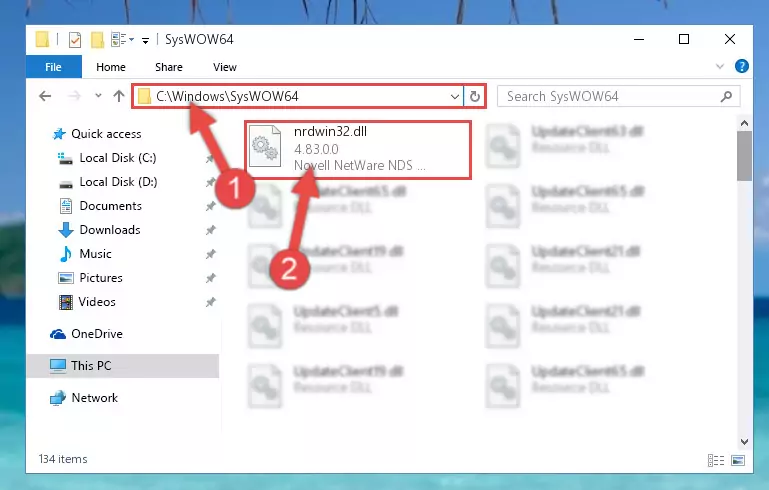The height and width of the screenshot is (490, 769).
Task: Click the address bar path C:\Windows\SysWOW64
Action: tap(227, 96)
